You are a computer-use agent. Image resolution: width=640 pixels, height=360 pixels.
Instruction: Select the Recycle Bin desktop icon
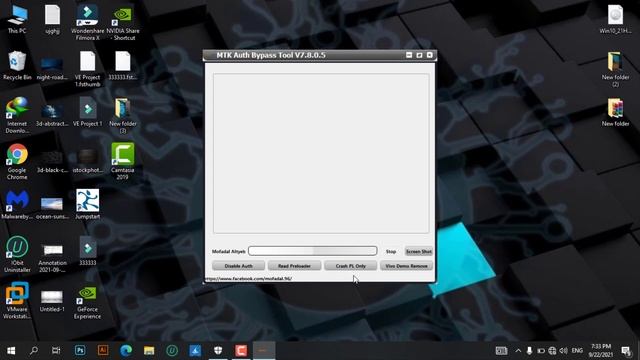pyautogui.click(x=17, y=65)
